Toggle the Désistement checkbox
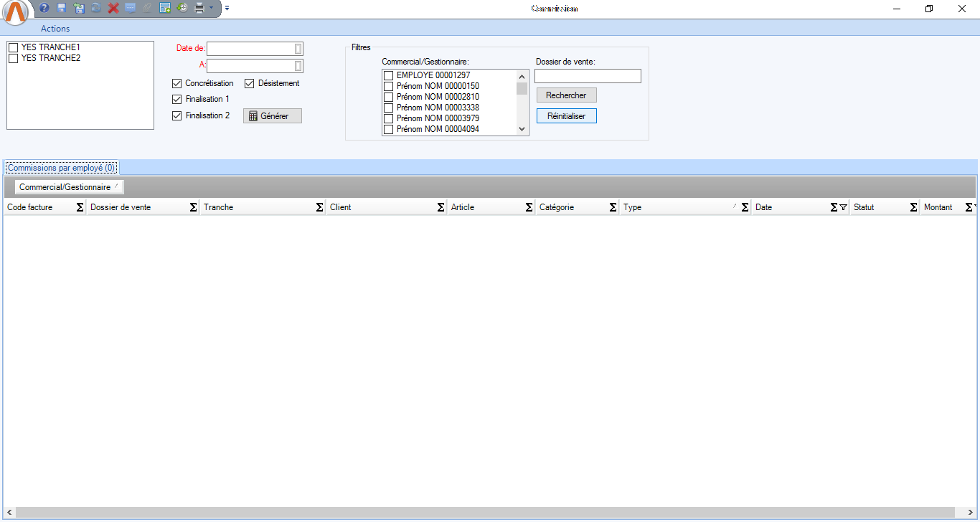This screenshot has width=980, height=522. click(x=250, y=83)
